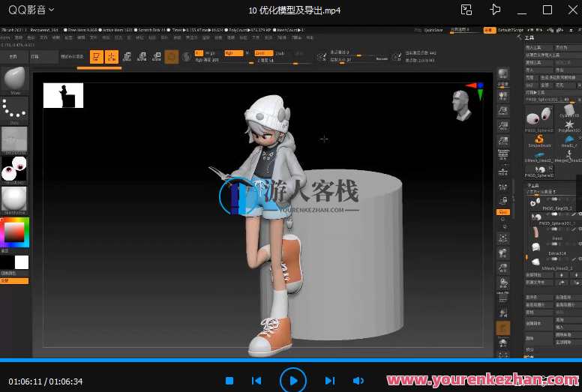
Task: Click the 工具 palette title
Action: click(529, 37)
